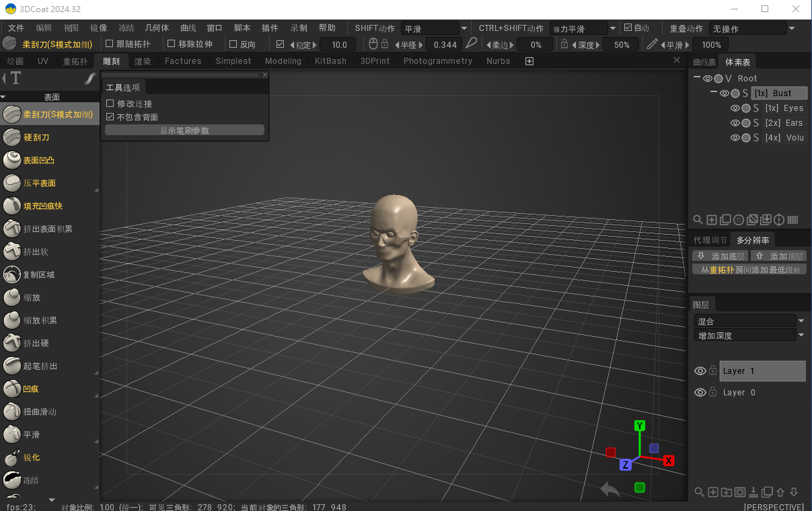Click the brush stroke icon beside T
The width and height of the screenshot is (812, 511).
(89, 79)
